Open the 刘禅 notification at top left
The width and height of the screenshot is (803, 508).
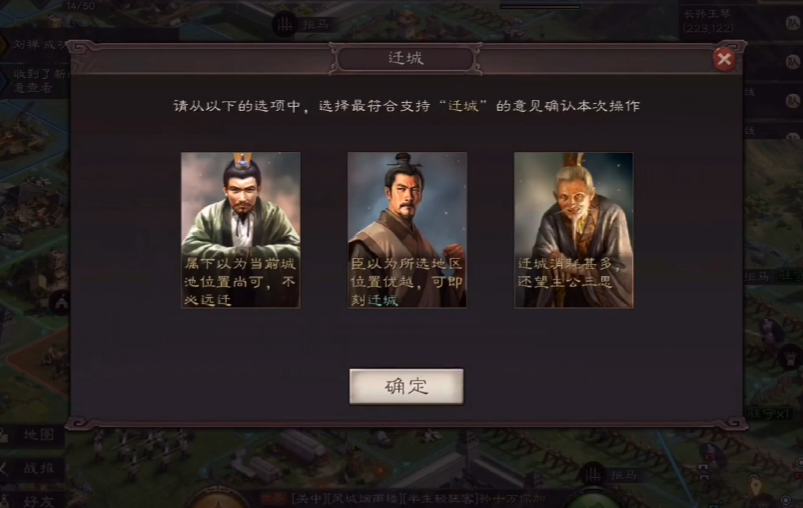[x=36, y=45]
